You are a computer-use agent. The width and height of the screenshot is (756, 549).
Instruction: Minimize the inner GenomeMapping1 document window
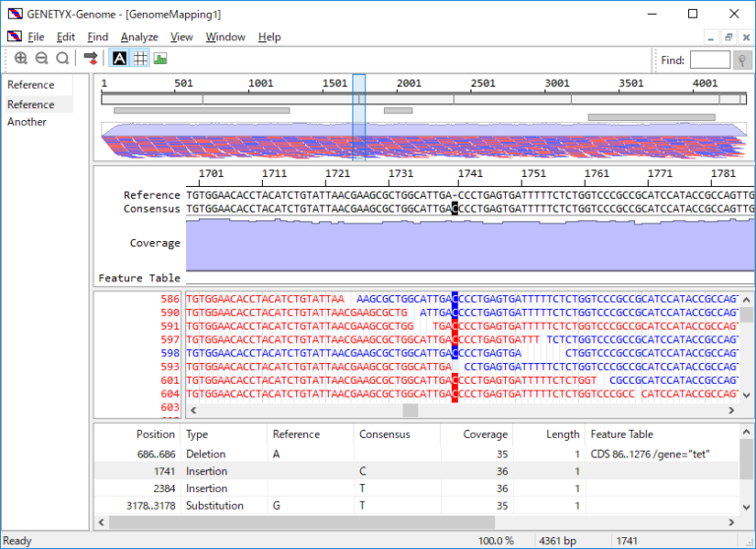(711, 37)
